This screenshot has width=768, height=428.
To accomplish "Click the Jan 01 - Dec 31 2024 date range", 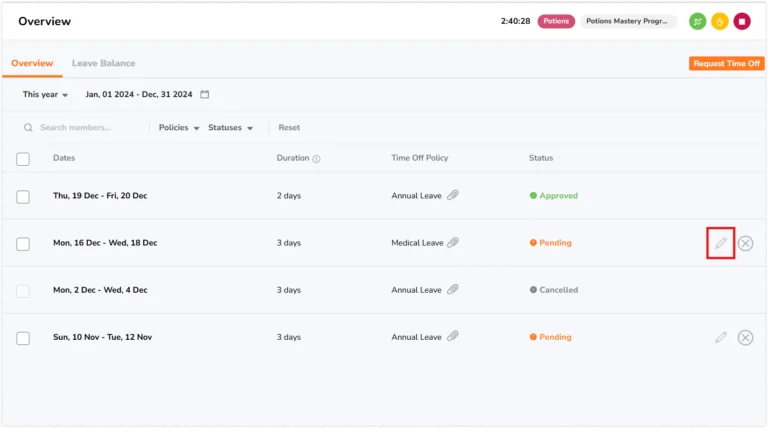I will [139, 95].
